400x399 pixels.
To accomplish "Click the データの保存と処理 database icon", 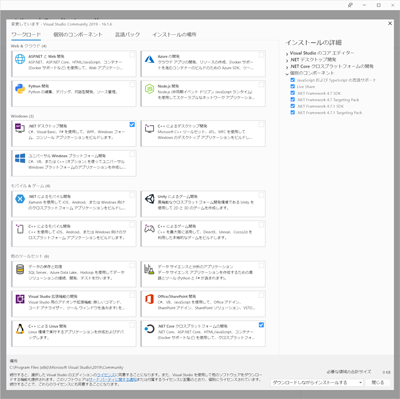I will (20, 269).
